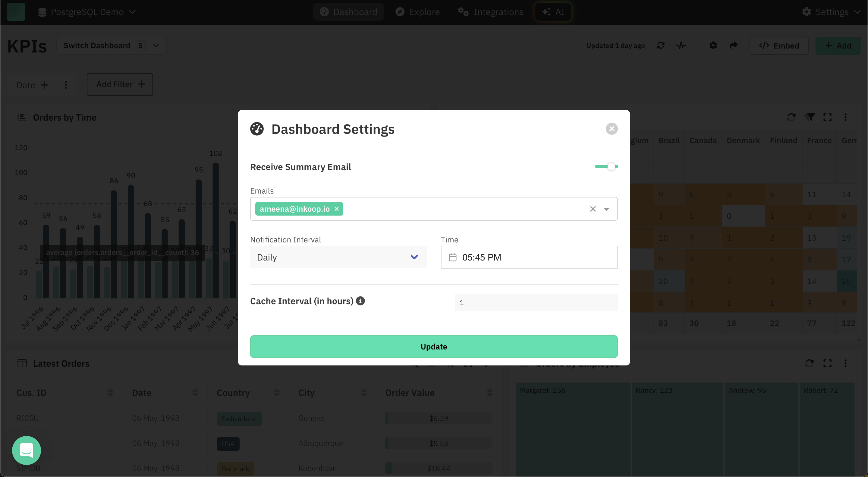Clear all emails in the Emails field

[x=593, y=209]
